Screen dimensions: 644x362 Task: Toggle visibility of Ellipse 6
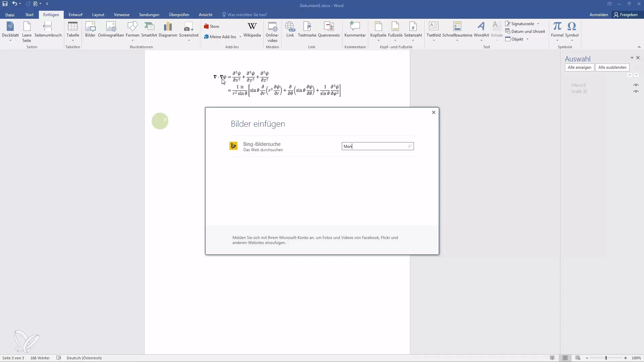(x=636, y=85)
